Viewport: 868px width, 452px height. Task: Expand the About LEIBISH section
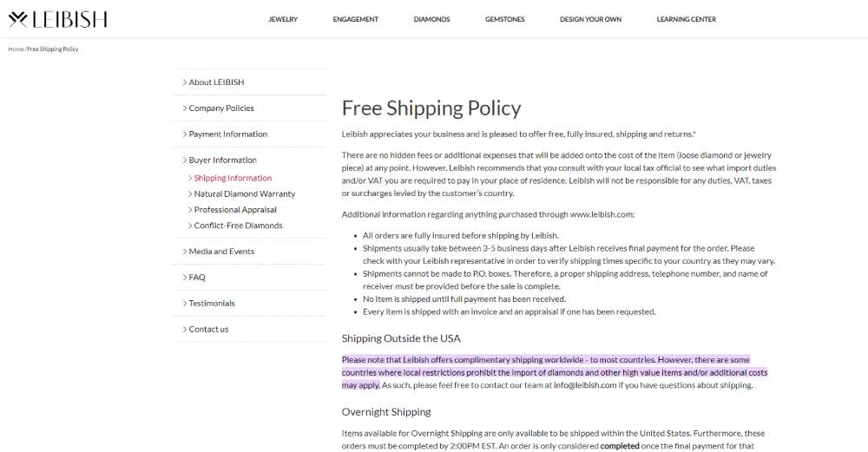click(216, 82)
